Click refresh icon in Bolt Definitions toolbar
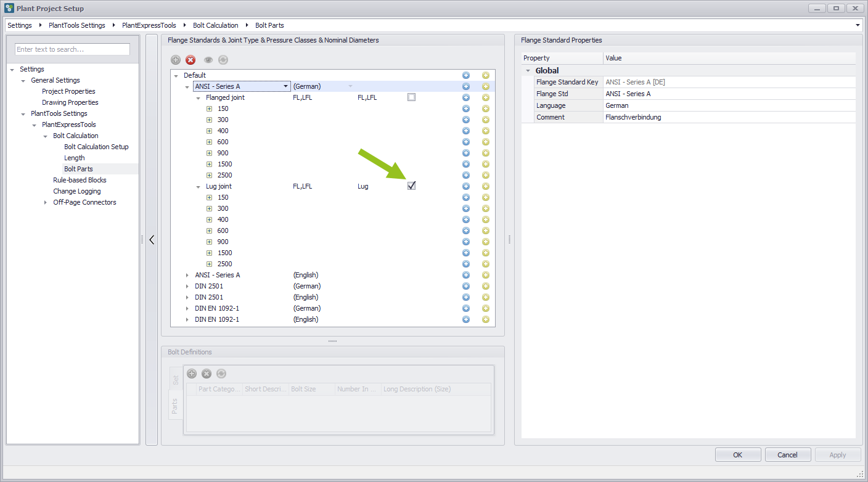The width and height of the screenshot is (868, 482). point(221,374)
